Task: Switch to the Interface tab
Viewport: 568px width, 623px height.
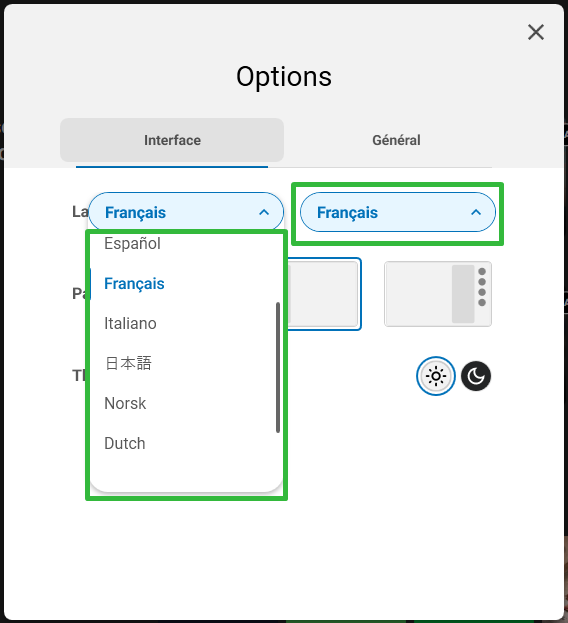Action: click(172, 140)
